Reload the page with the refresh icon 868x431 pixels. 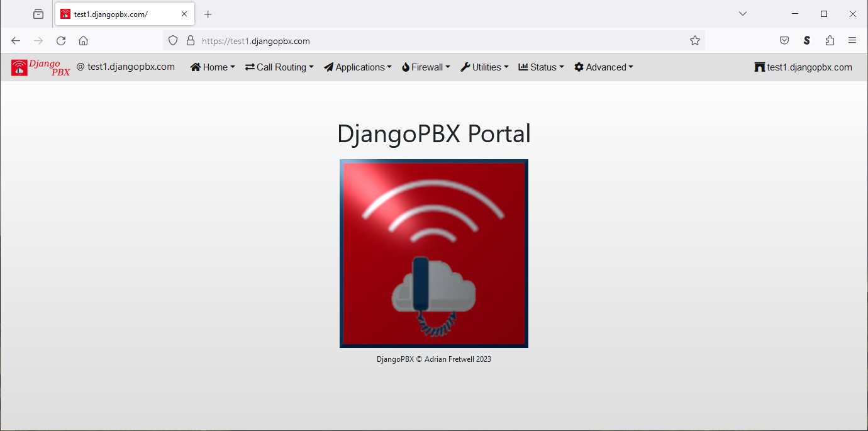tap(61, 41)
